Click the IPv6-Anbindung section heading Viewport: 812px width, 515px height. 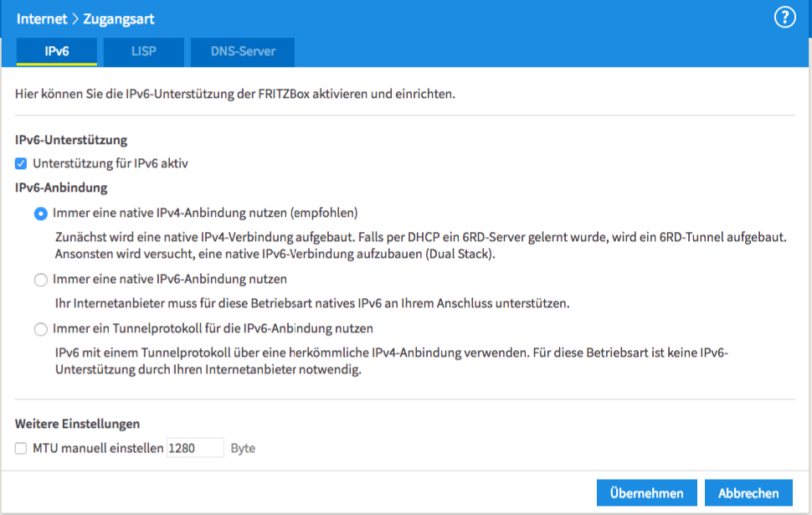tap(61, 188)
